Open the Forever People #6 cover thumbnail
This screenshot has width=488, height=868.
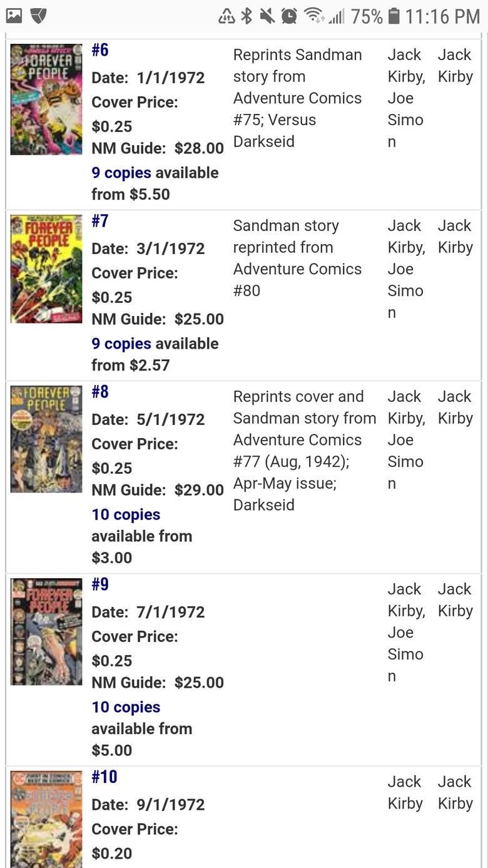(x=46, y=99)
